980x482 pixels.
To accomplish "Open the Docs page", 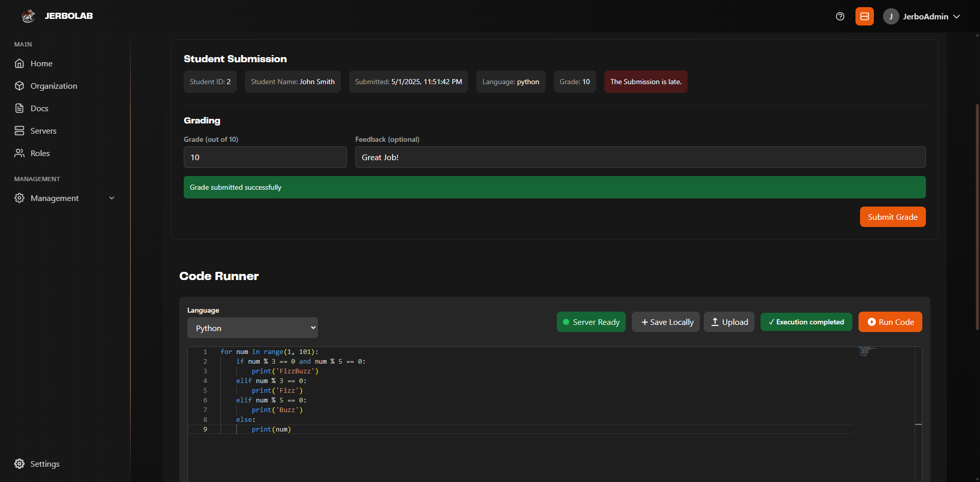I will click(39, 108).
